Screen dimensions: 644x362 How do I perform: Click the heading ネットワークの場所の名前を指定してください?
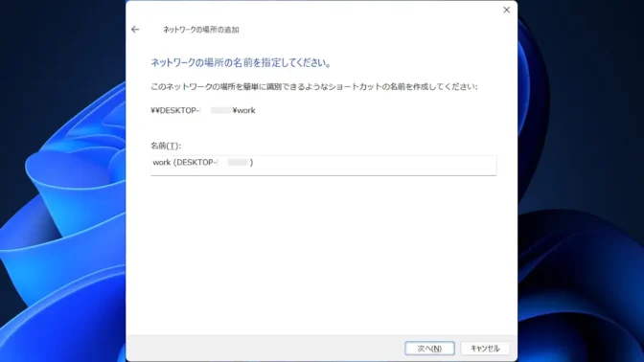coord(241,63)
